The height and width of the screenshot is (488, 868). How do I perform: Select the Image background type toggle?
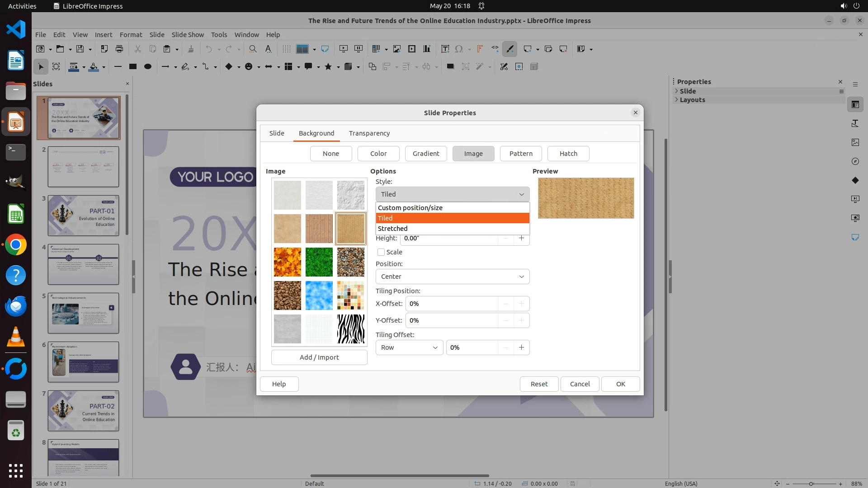473,154
